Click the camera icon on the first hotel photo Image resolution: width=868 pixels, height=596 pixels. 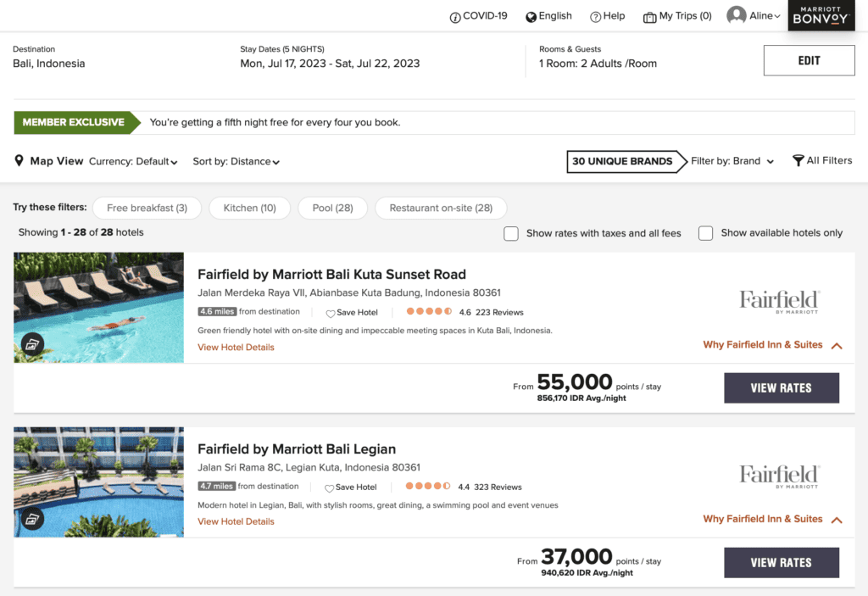tap(32, 344)
